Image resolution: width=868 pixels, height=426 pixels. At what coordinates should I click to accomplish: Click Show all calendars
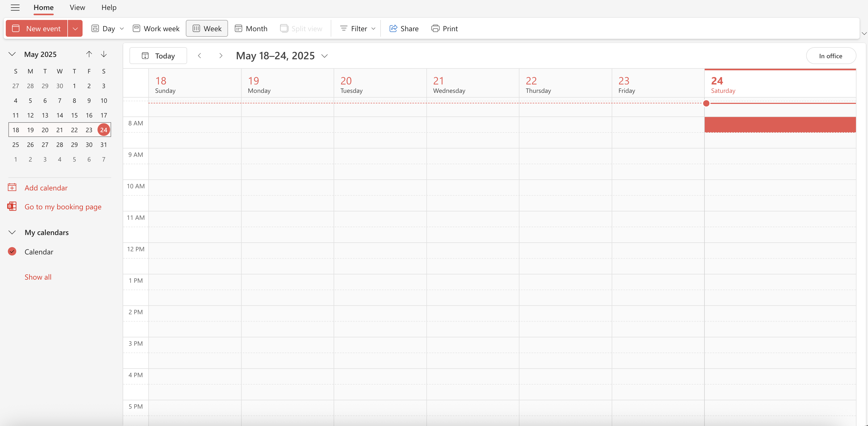pos(38,277)
